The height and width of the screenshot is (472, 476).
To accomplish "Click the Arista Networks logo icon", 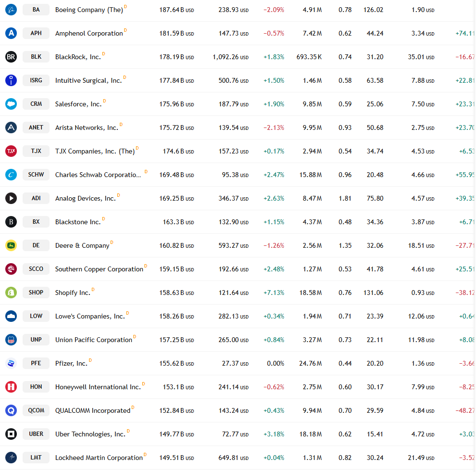I will pyautogui.click(x=11, y=128).
